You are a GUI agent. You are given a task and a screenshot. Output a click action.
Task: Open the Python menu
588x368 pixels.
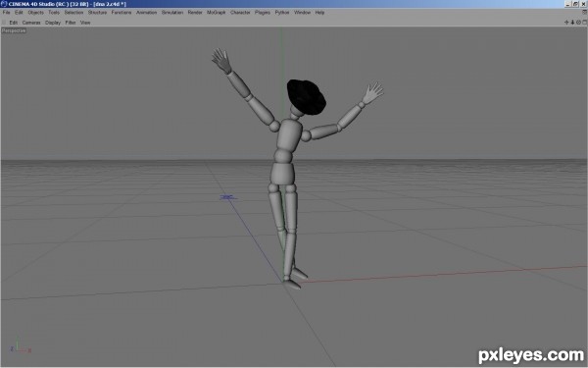click(282, 13)
